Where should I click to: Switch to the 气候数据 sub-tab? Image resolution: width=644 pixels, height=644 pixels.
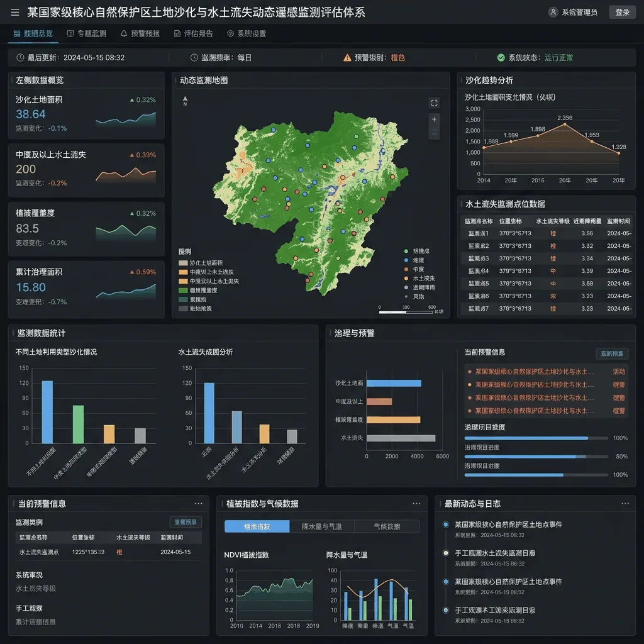[x=387, y=526]
